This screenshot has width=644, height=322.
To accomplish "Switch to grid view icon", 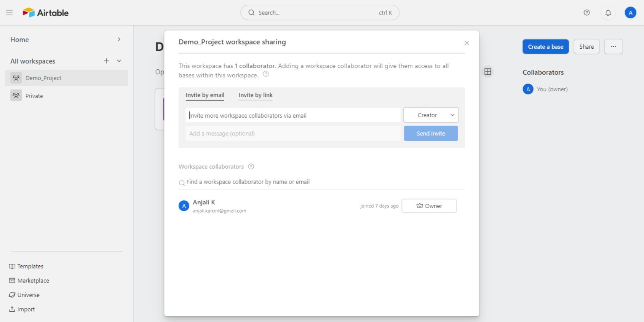I will 488,72.
